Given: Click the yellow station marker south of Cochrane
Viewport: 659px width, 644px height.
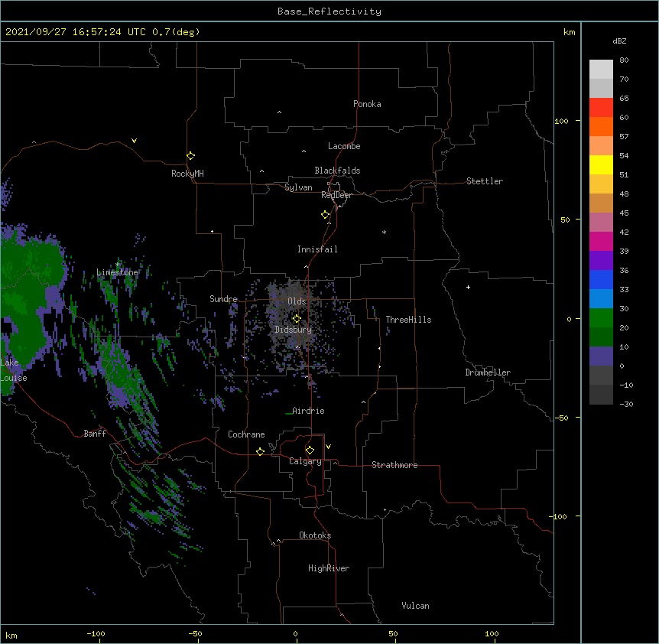Looking at the screenshot, I should click(x=260, y=451).
